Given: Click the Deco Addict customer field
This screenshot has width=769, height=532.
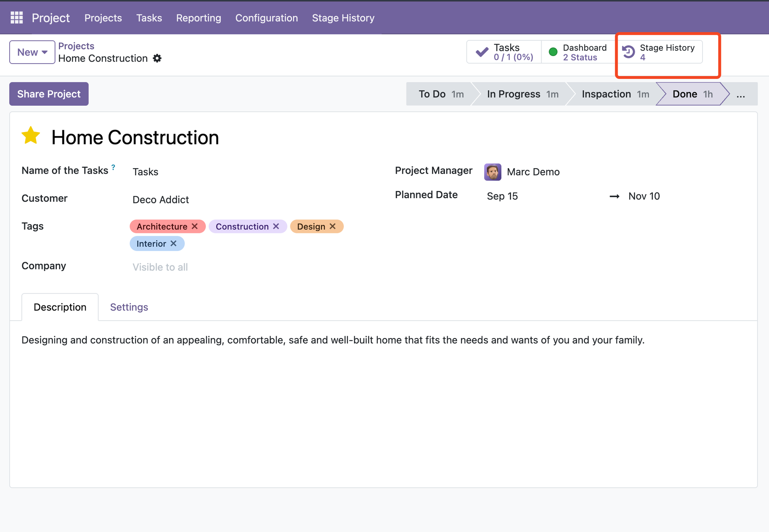Looking at the screenshot, I should coord(161,199).
